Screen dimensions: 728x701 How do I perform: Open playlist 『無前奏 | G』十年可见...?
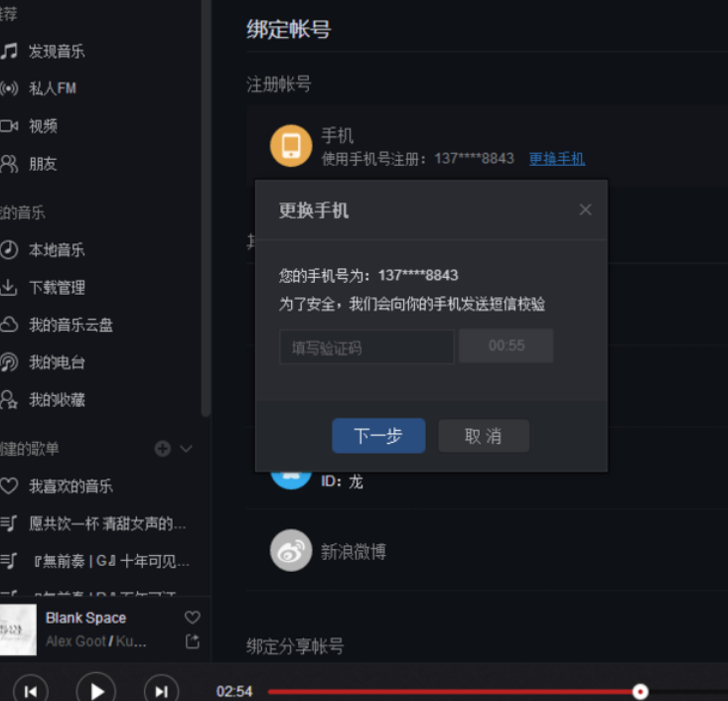(111, 561)
